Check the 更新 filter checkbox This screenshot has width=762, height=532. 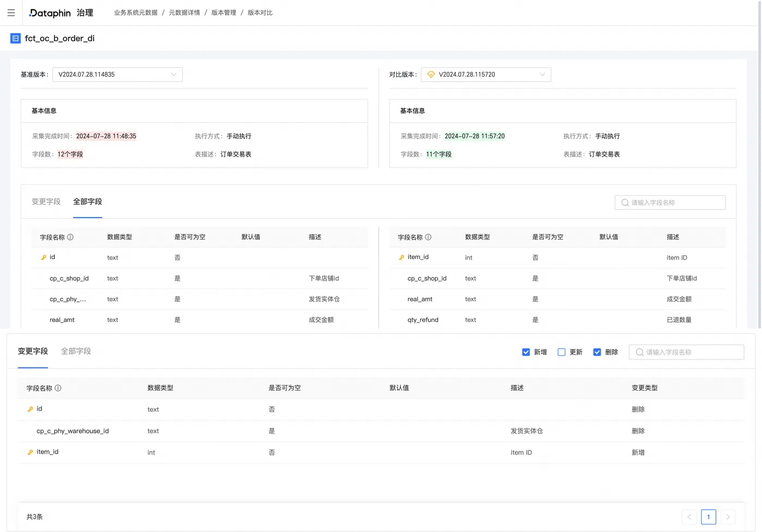pyautogui.click(x=561, y=352)
